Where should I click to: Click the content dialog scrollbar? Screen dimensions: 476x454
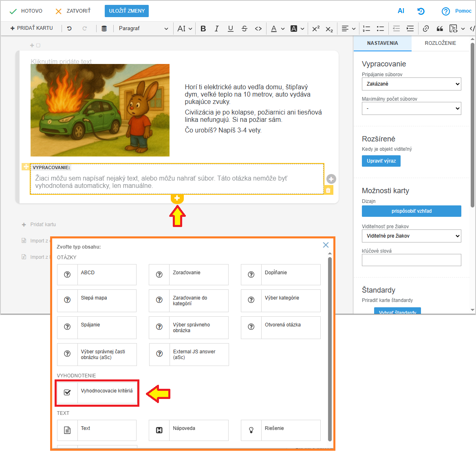tap(330, 349)
